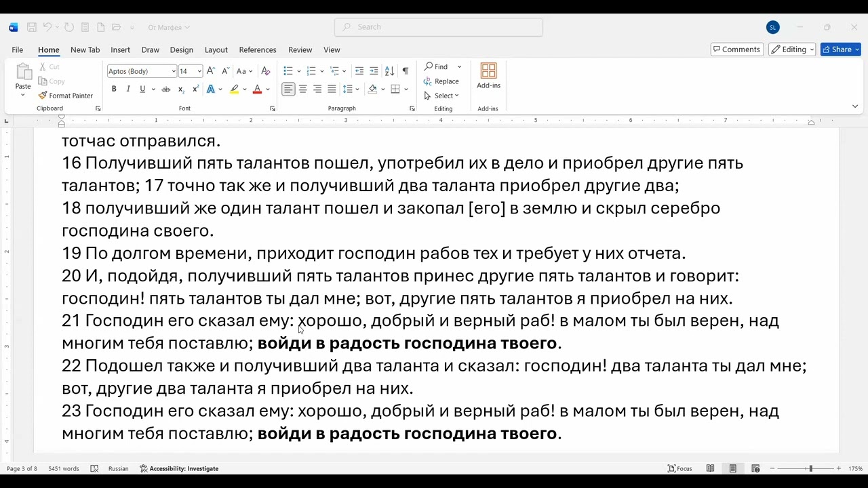The height and width of the screenshot is (488, 868).
Task: Open the font name dropdown
Action: (x=172, y=71)
